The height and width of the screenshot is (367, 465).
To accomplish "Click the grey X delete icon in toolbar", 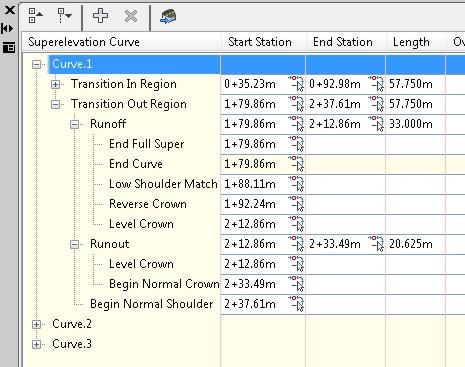I will click(131, 16).
